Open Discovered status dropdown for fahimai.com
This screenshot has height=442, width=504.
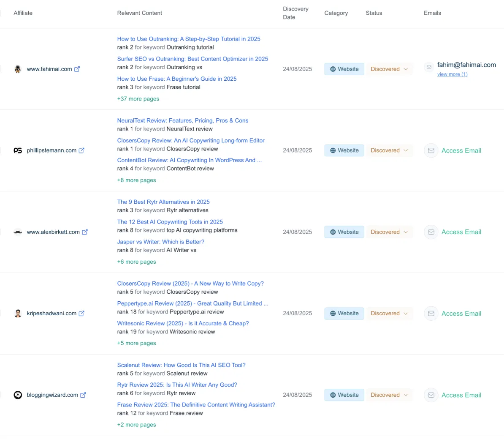(x=389, y=69)
